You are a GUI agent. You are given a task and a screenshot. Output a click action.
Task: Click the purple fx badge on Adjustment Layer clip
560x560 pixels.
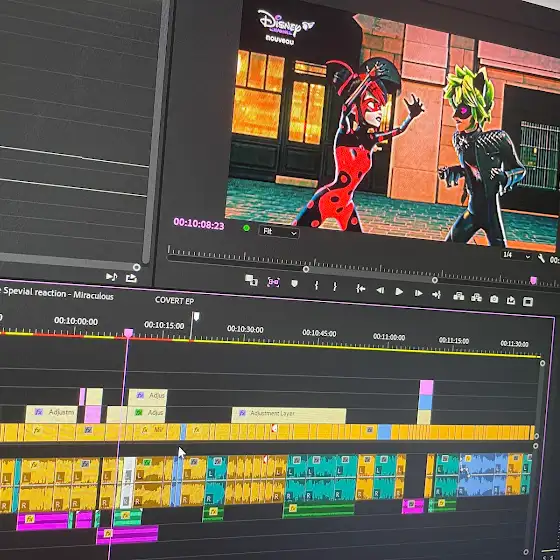click(242, 413)
